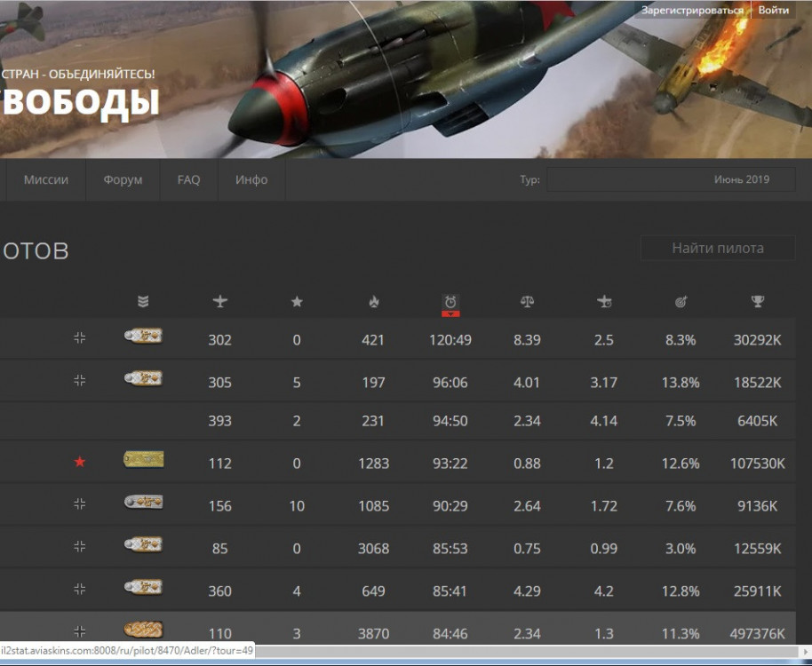812x666 pixels.
Task: Click flight time value 96:06
Action: click(x=450, y=383)
